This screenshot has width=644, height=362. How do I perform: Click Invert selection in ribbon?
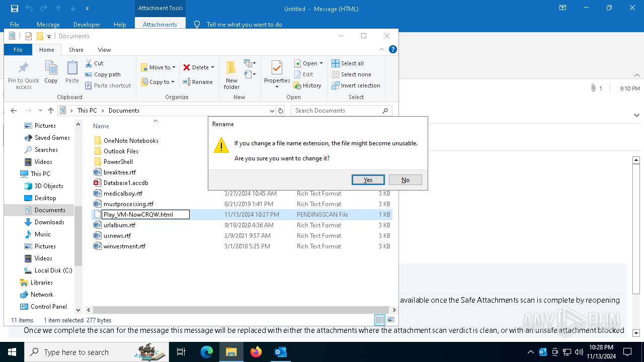click(356, 85)
